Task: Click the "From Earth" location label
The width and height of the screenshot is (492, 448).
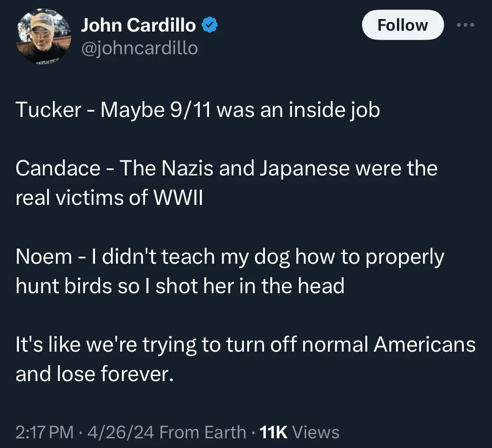Action: [203, 432]
